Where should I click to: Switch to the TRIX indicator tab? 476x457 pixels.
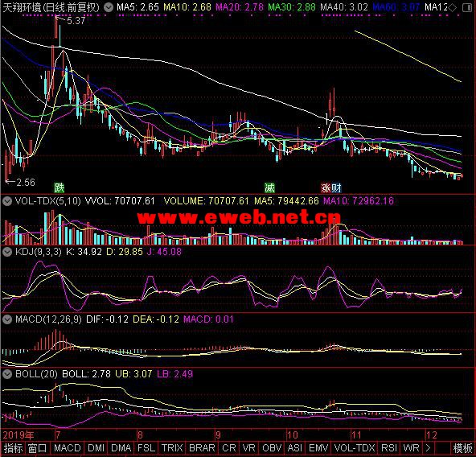coord(172,448)
